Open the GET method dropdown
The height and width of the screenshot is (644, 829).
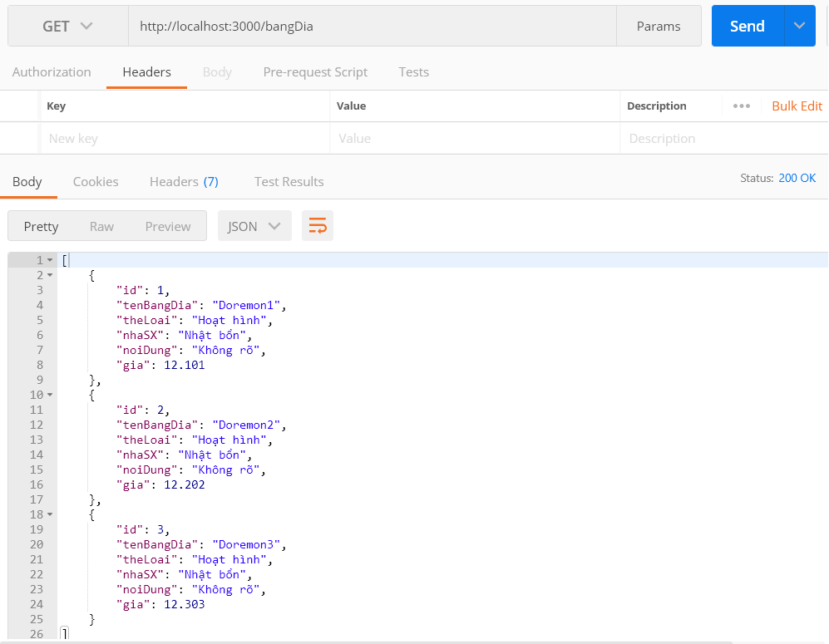coord(67,27)
